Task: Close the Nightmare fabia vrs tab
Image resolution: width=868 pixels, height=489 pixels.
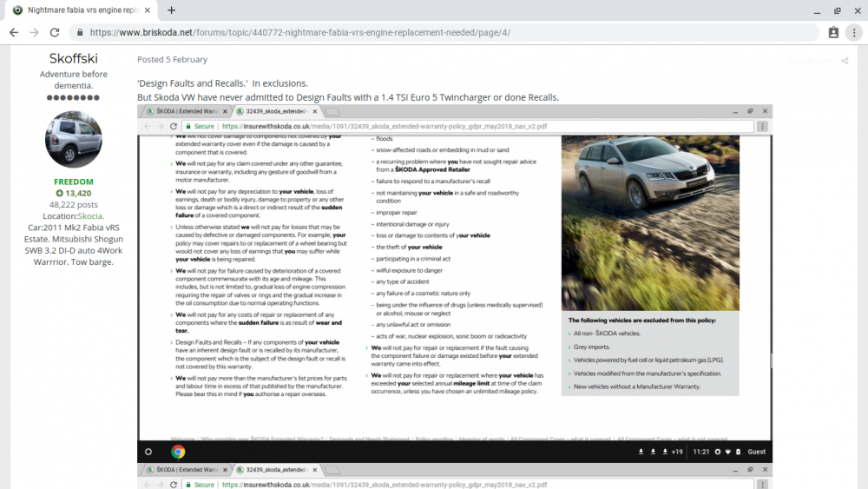Action: [148, 10]
